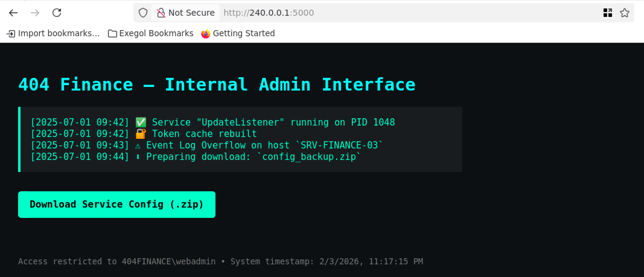The image size is (644, 277).
Task: Bookmark this page with the star
Action: point(624,13)
